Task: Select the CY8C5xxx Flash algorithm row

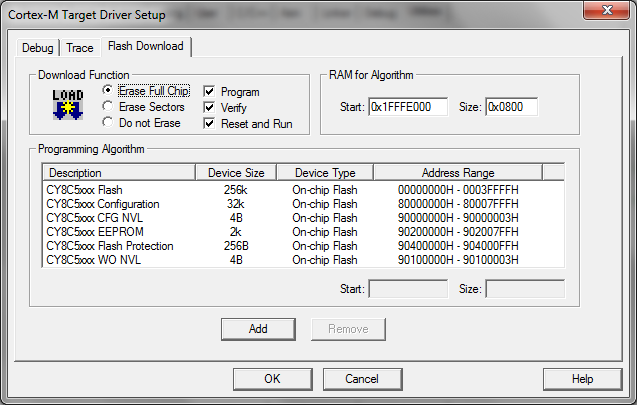Action: 85,190
